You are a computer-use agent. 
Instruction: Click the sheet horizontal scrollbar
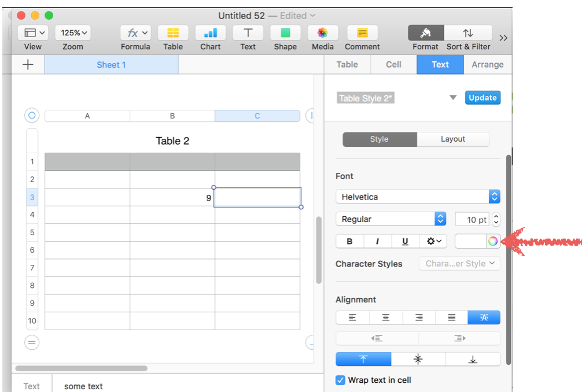(x=82, y=368)
